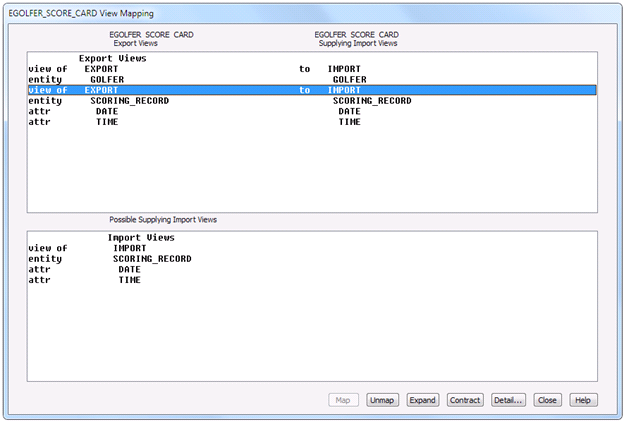Select the first 'view of EXPORT' row above GOLFER

pyautogui.click(x=312, y=69)
